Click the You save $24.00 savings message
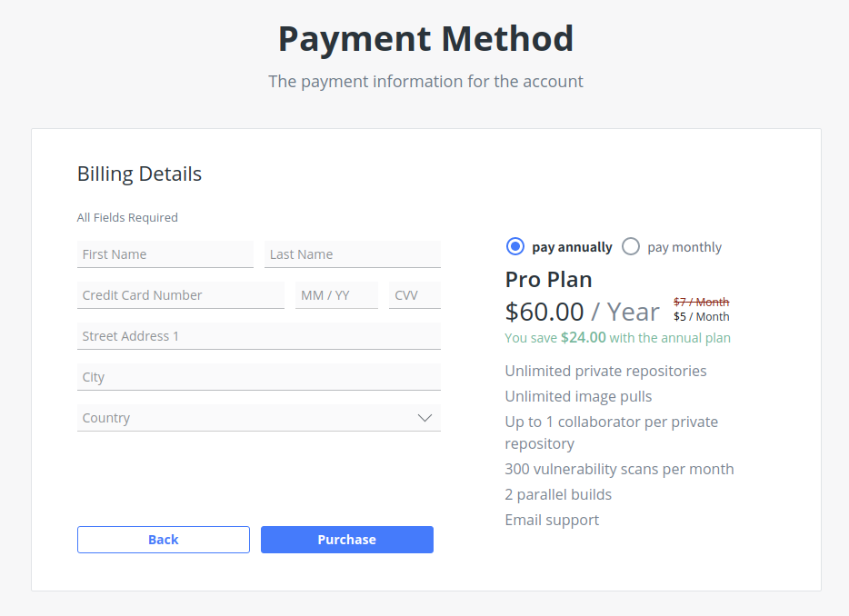Viewport: 849px width, 616px height. [617, 337]
